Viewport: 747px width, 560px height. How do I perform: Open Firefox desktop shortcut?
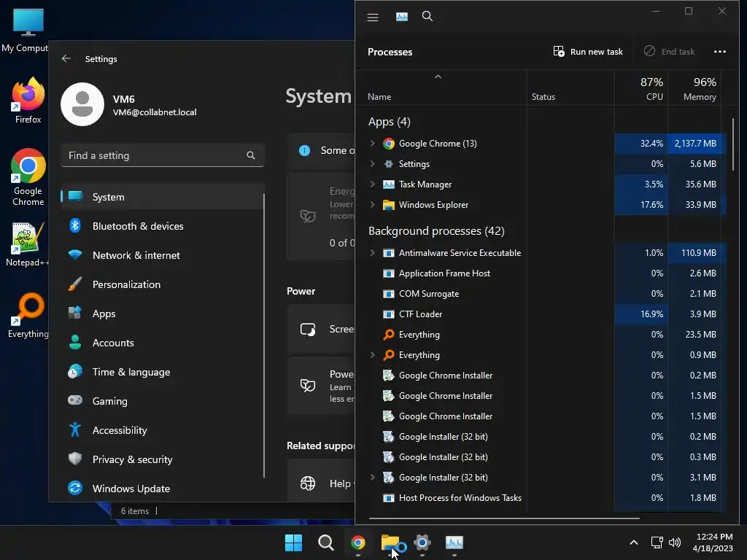(x=28, y=101)
